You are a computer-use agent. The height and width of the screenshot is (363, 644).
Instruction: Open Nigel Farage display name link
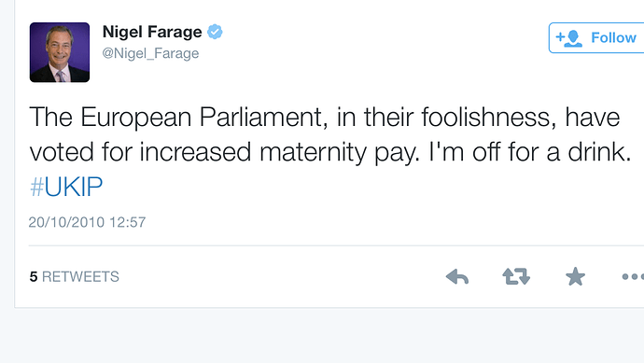pyautogui.click(x=152, y=32)
